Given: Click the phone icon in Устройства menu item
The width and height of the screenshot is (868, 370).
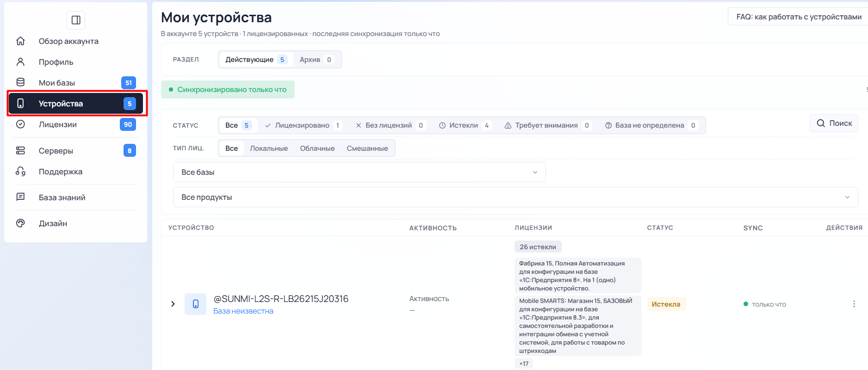Looking at the screenshot, I should [20, 103].
